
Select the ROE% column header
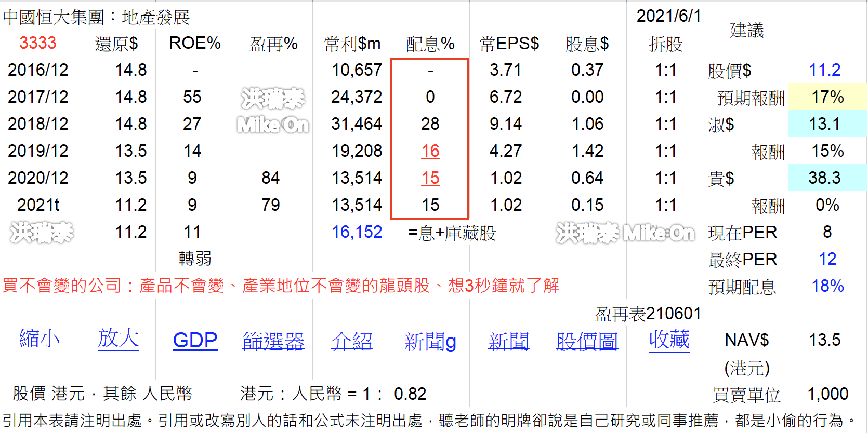(x=195, y=43)
